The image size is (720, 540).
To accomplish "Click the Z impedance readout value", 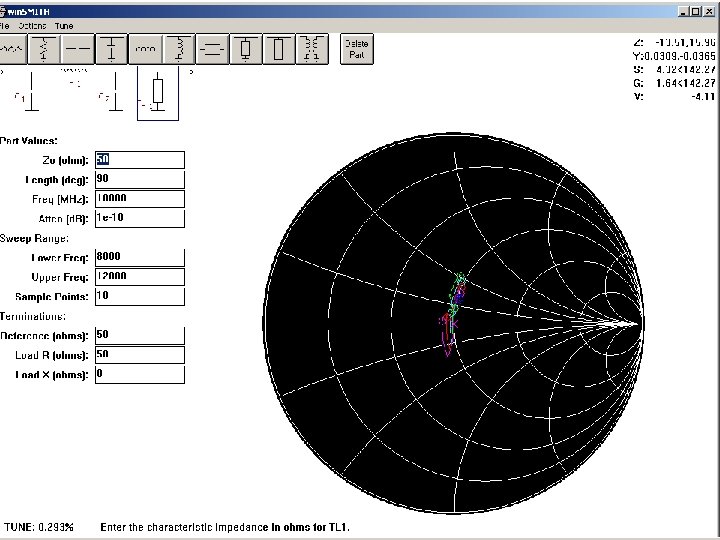I will 685,43.
